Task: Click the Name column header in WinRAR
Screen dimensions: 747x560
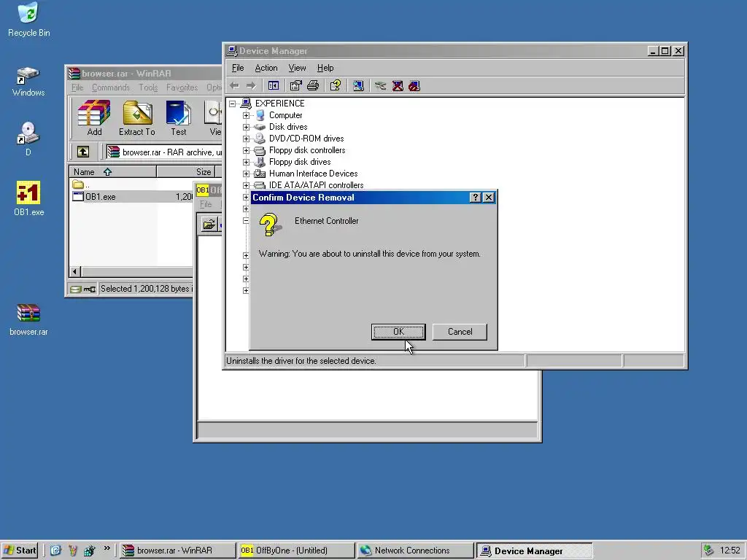Action: pyautogui.click(x=113, y=172)
